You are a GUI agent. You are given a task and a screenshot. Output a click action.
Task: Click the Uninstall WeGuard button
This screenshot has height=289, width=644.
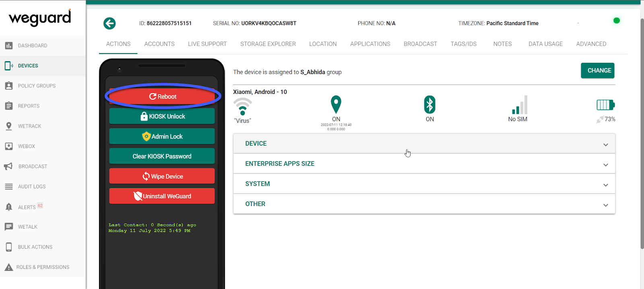[162, 196]
